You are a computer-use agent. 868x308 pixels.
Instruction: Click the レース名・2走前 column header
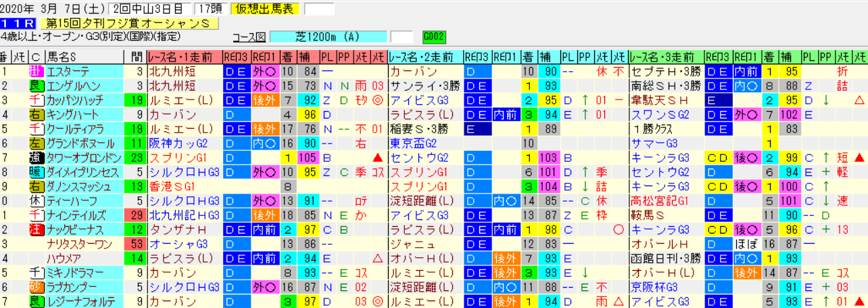click(x=425, y=56)
